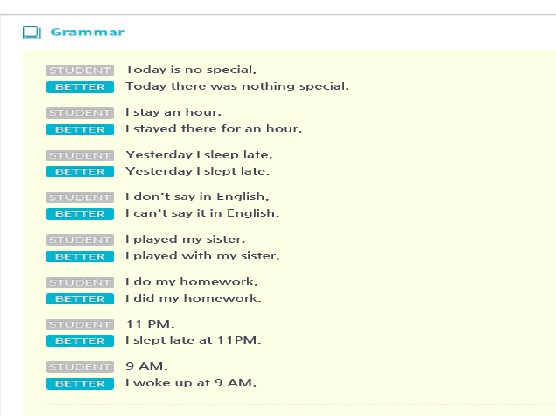Choose the STUDENT label beside 'I played my sister.'

pyautogui.click(x=80, y=240)
